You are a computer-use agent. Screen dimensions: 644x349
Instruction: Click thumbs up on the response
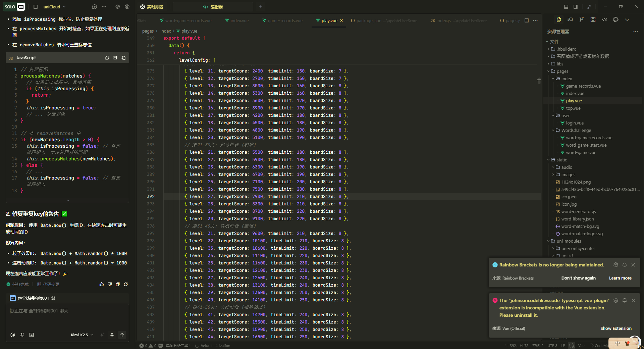point(102,284)
